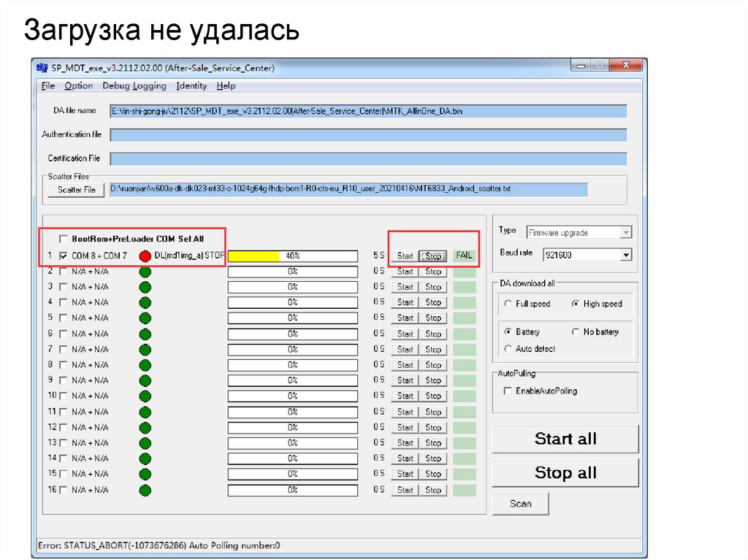Open the Identity menu
The height and width of the screenshot is (560, 748).
(191, 86)
